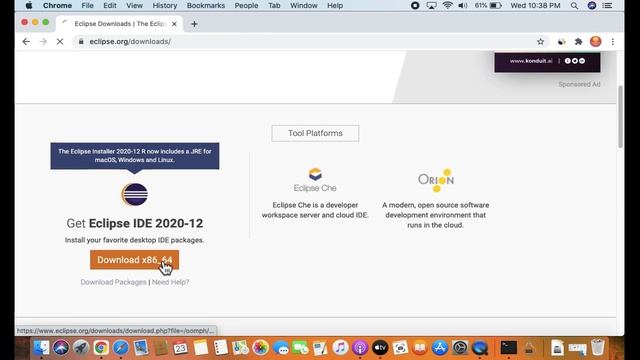Stop page loading with the X button

[x=60, y=42]
